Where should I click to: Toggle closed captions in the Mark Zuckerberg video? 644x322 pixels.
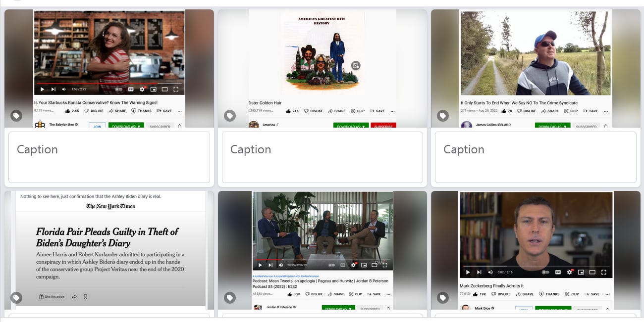coord(558,272)
